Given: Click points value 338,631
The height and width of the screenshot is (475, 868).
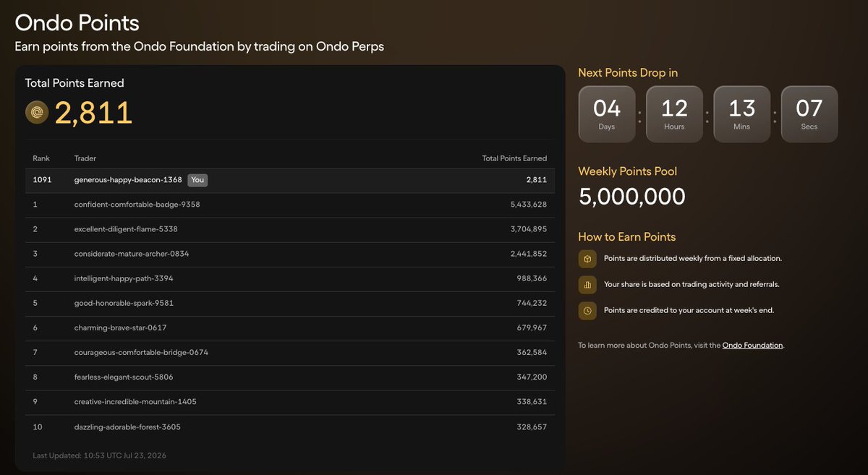Looking at the screenshot, I should click(532, 401).
